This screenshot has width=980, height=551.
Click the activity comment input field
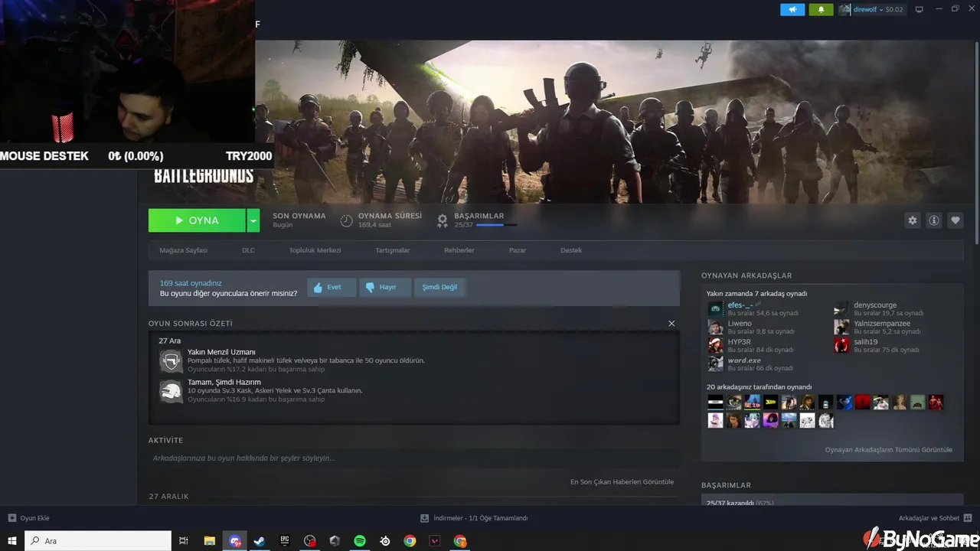click(x=414, y=458)
